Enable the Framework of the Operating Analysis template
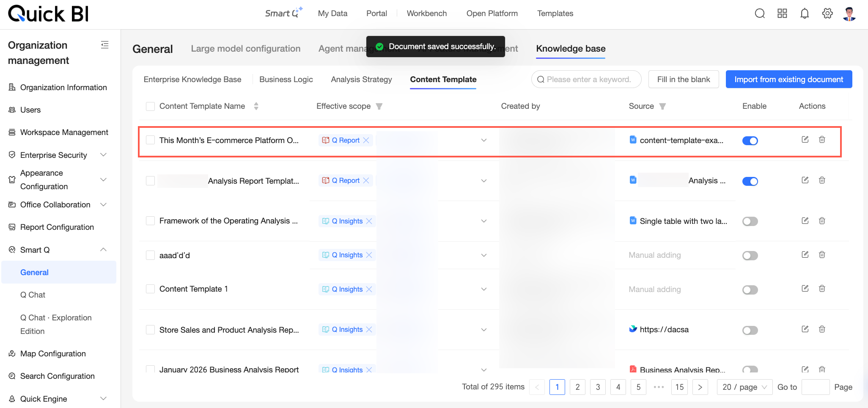Screen dimensions: 868x408 coord(750,221)
